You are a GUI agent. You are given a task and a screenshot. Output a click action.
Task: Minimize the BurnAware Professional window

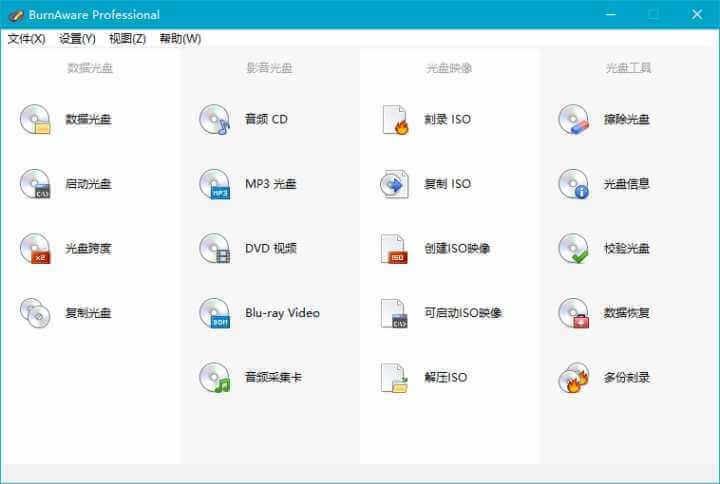[610, 14]
